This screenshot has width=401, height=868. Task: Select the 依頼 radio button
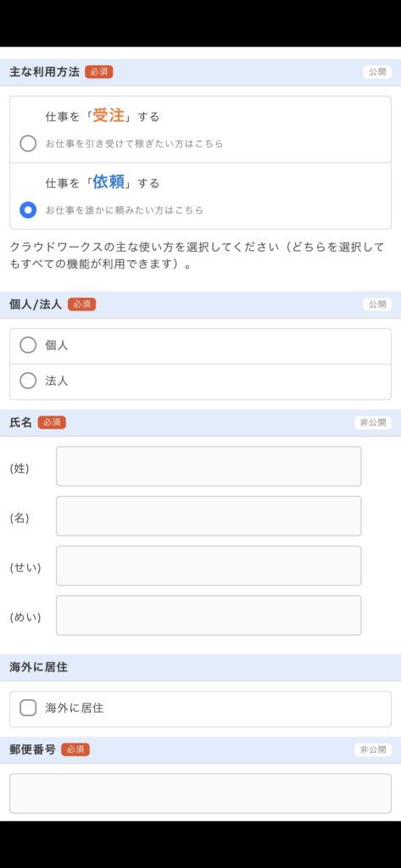coord(28,210)
